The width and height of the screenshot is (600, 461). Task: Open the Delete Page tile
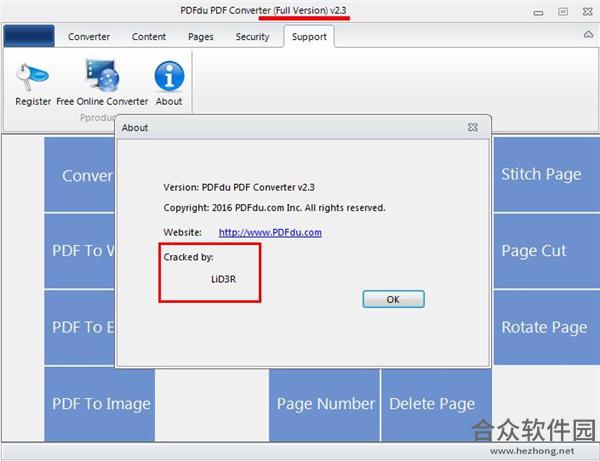[437, 404]
